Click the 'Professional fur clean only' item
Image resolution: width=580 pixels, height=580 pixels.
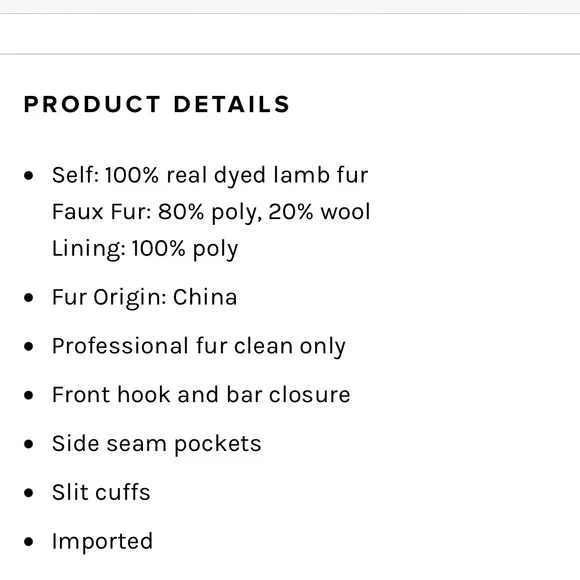(x=199, y=347)
